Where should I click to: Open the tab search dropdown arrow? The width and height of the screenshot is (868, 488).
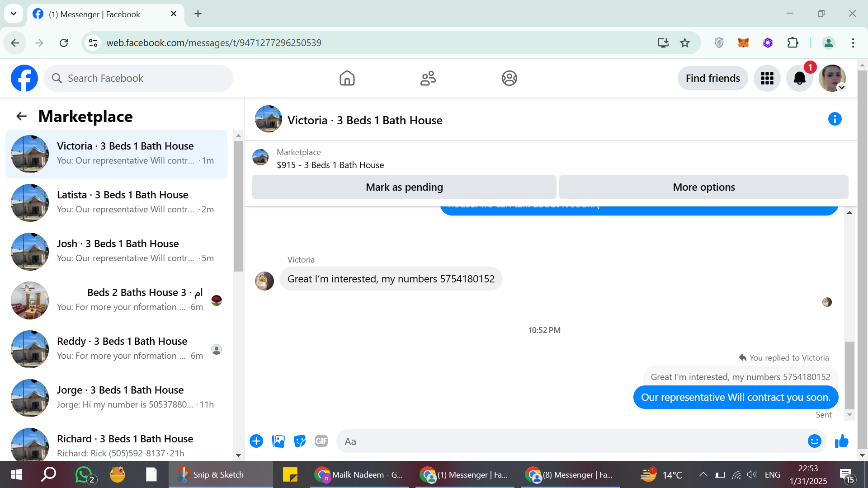click(x=14, y=14)
